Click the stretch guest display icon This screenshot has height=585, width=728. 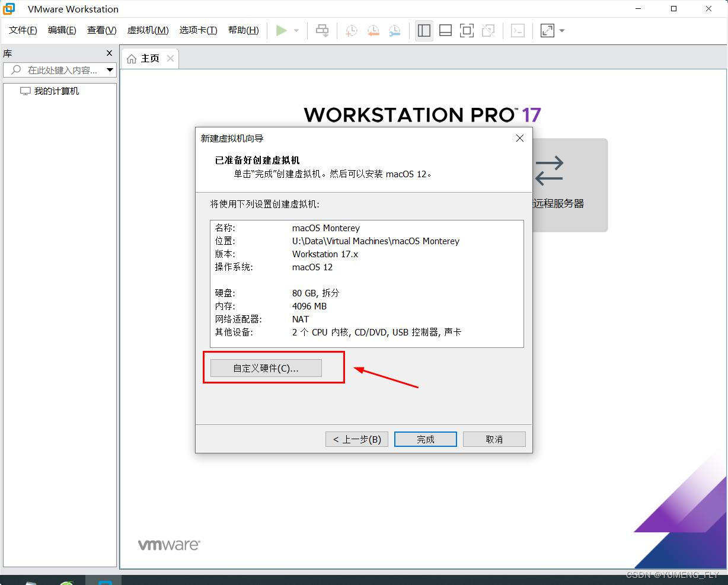[x=547, y=31]
